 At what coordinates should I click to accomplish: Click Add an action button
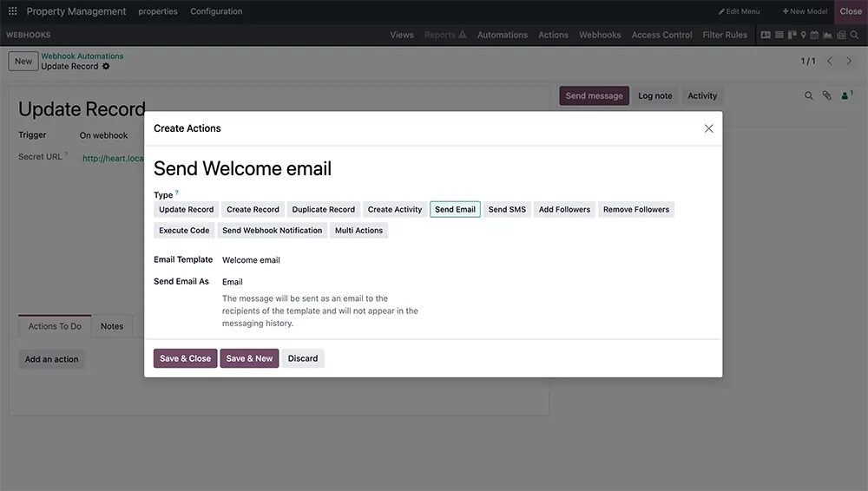point(51,359)
